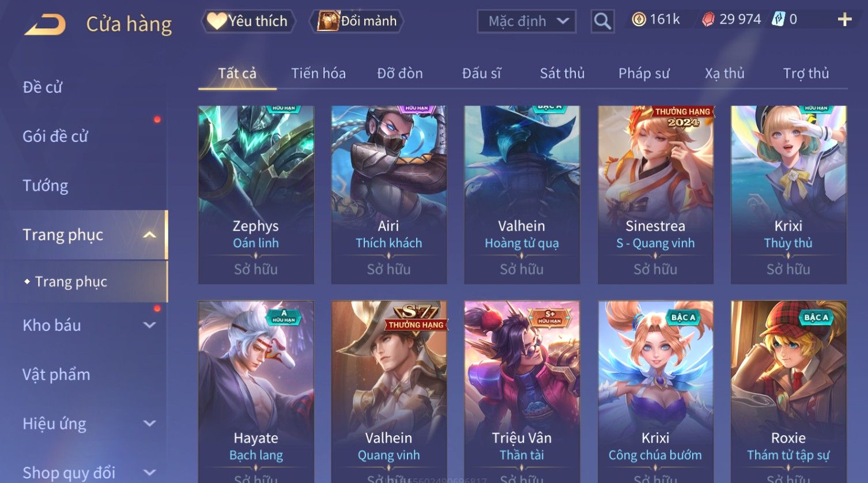This screenshot has height=483, width=868.
Task: Go to Tướng in the sidebar
Action: tap(45, 186)
